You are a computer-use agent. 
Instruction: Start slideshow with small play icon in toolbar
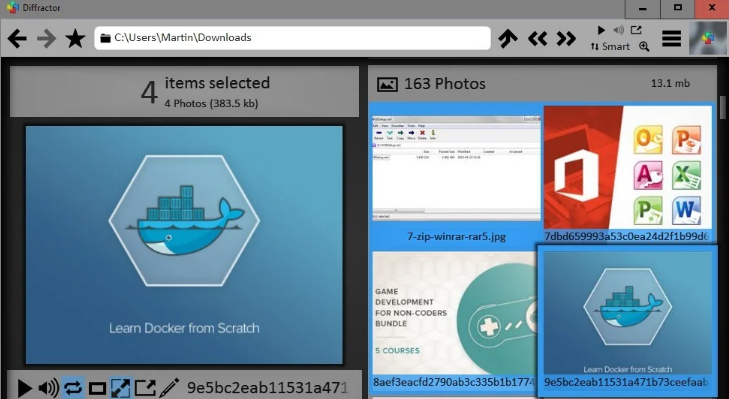click(601, 30)
